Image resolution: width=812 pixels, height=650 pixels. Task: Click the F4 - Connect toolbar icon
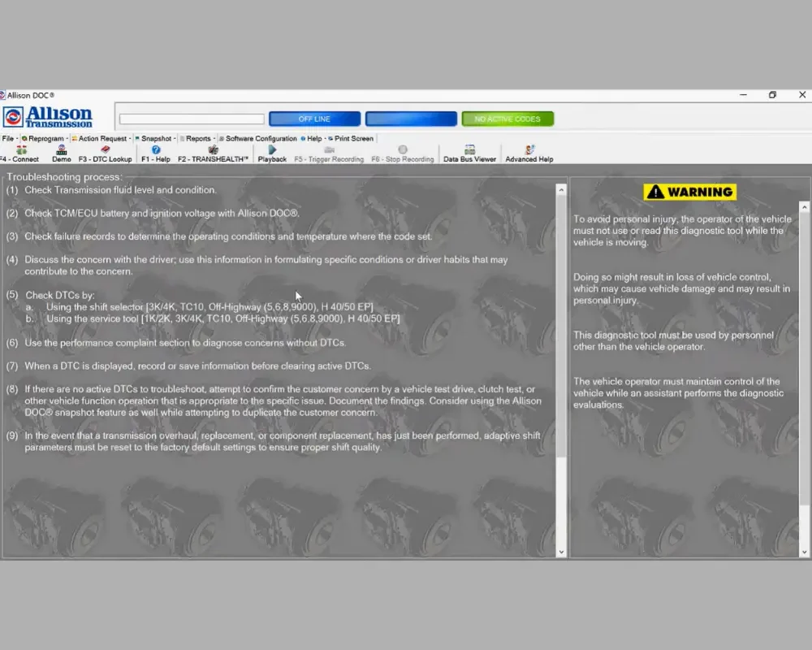tap(21, 154)
